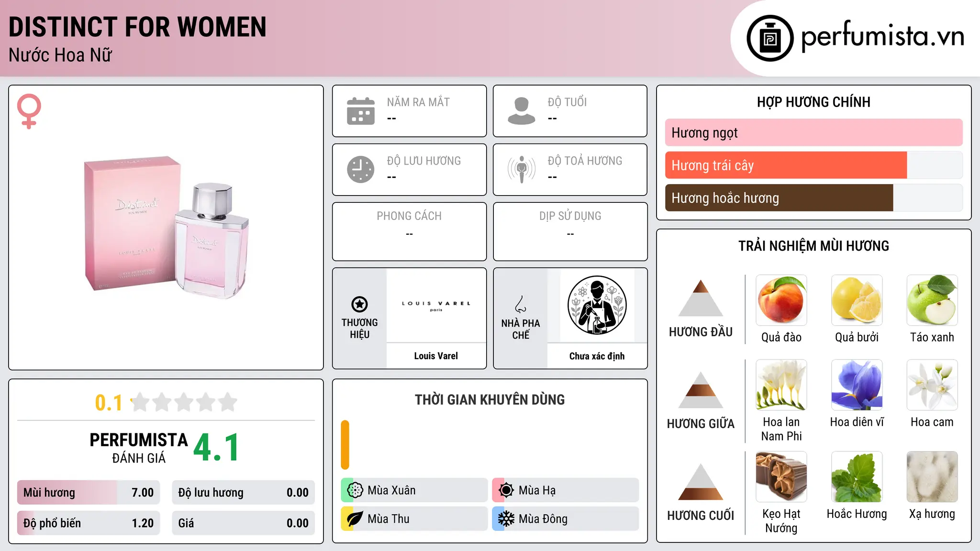The image size is (980, 551).
Task: Click the Mùi hương 7.00 score bar
Action: 89,492
